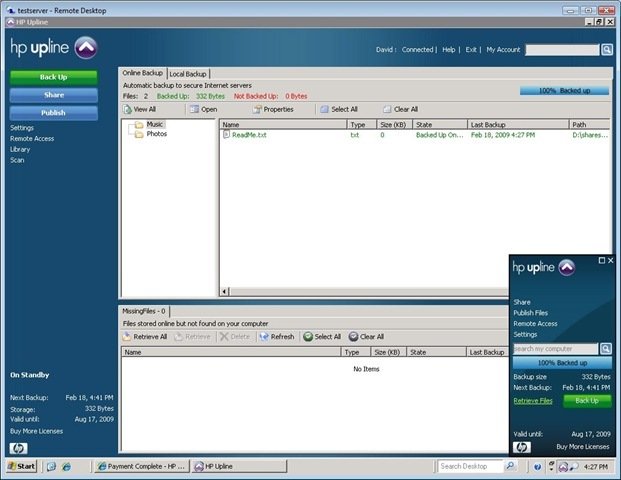This screenshot has width=621, height=480.
Task: Click the Internet Explorer quick launch icon
Action: [x=66, y=467]
